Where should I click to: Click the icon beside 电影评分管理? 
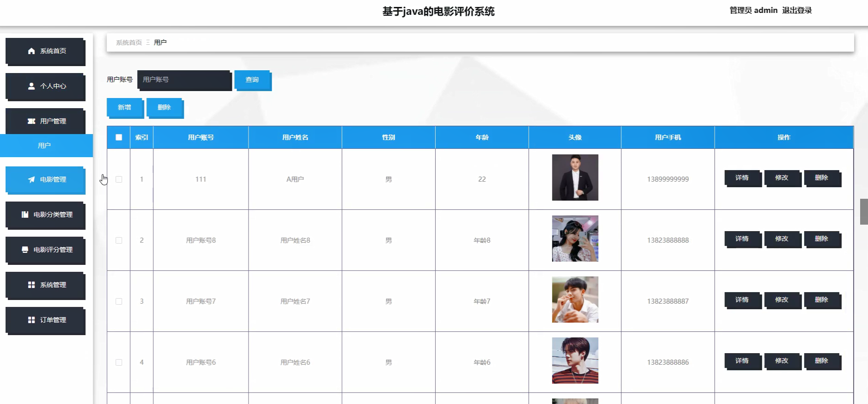click(25, 250)
